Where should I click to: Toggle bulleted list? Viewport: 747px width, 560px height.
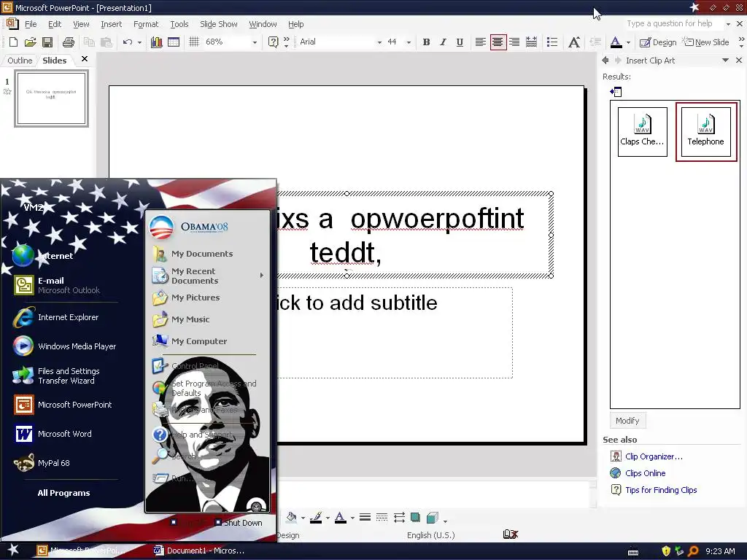pos(552,42)
